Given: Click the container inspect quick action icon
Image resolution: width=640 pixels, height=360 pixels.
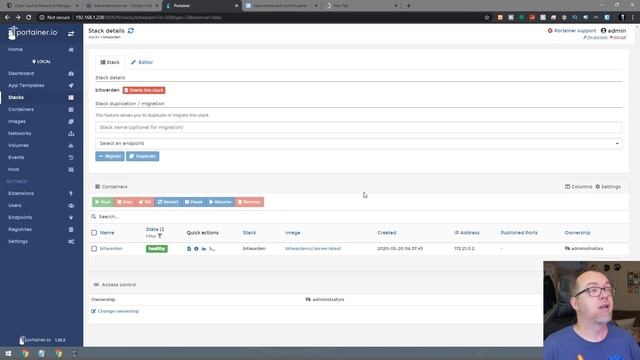Looking at the screenshot, I should (196, 249).
